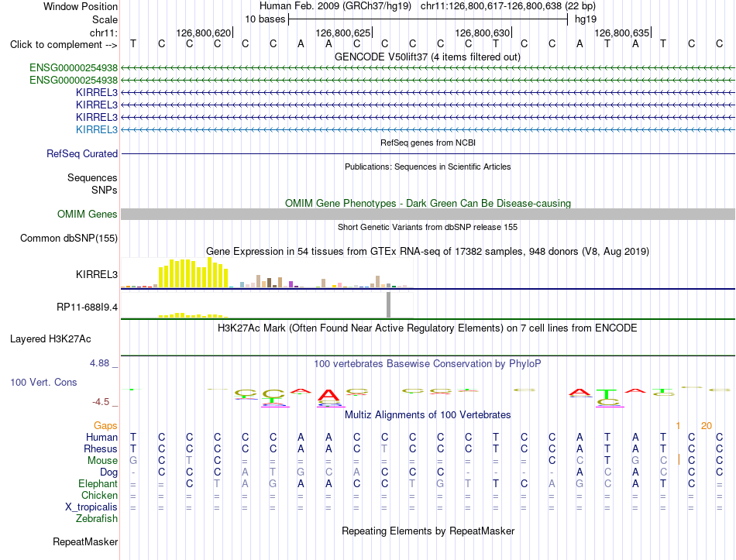
Task: Open the 100 Vert. Cons track label
Action: click(x=43, y=382)
